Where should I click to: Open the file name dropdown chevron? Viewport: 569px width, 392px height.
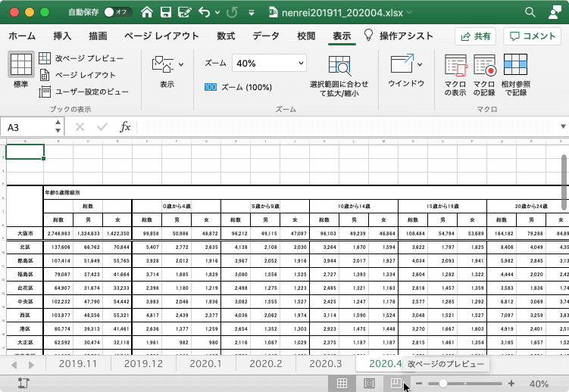click(410, 13)
